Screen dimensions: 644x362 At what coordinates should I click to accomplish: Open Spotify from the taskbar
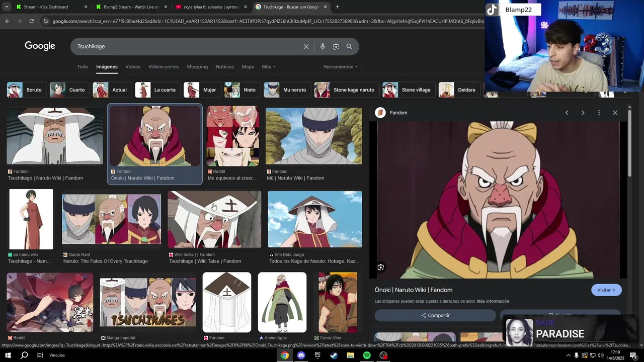(x=367, y=355)
